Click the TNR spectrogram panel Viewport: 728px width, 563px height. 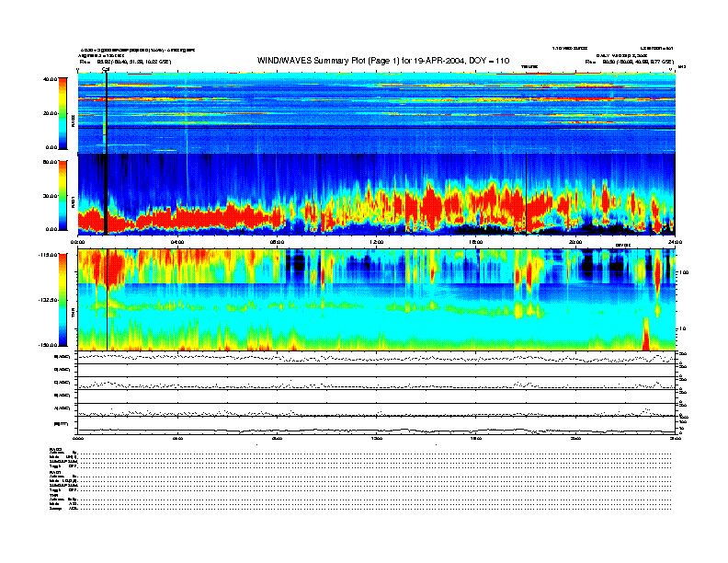tap(377, 299)
